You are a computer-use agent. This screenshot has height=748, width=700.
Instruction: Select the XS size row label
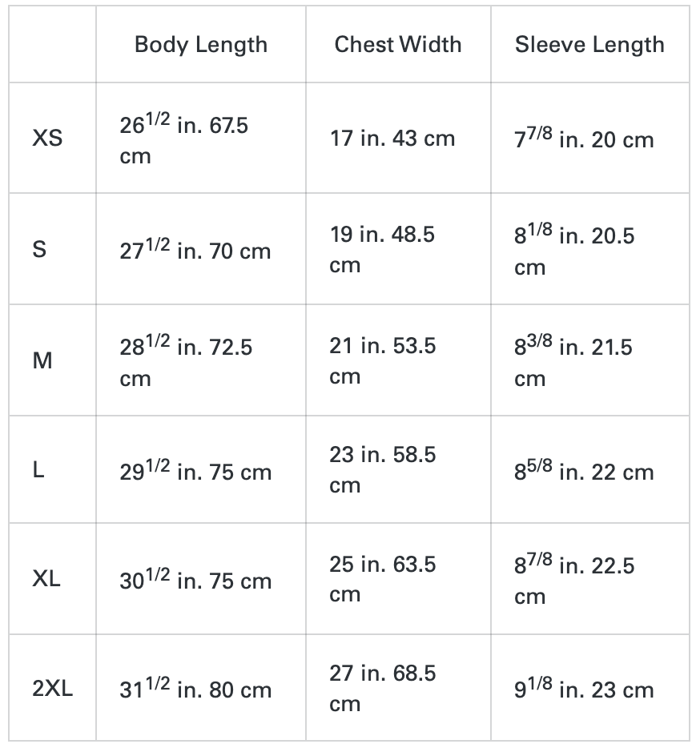click(47, 139)
